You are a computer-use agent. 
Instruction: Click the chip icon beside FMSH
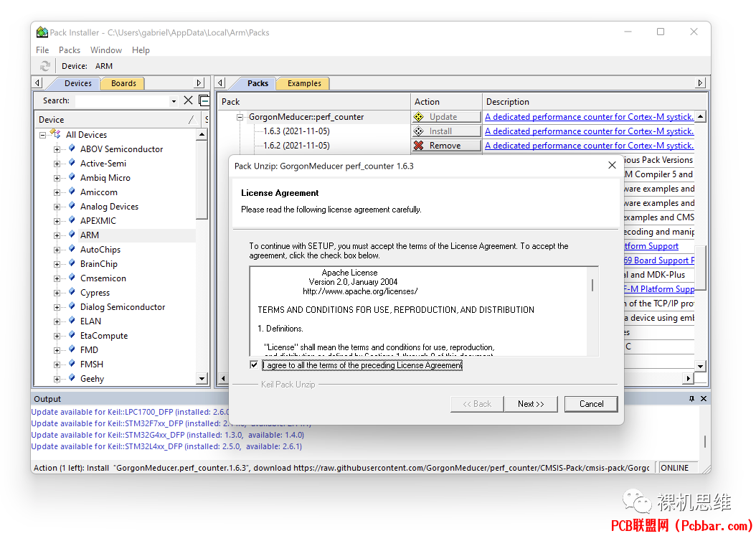72,364
